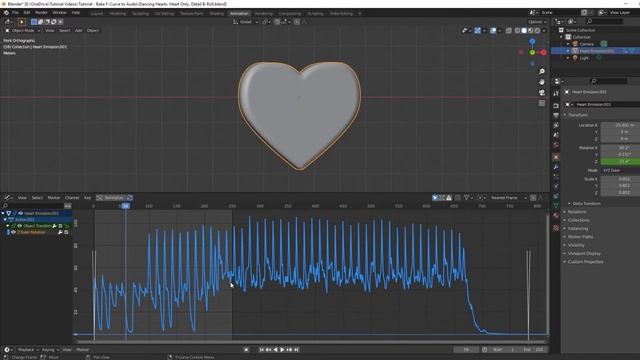Toggle visibility eye of Object Transforms channel
The width and height of the screenshot is (640, 360).
(20, 226)
